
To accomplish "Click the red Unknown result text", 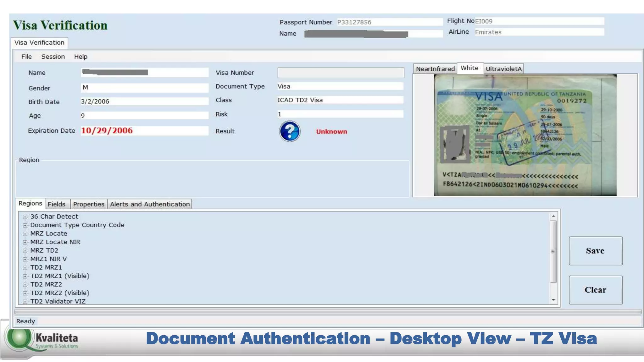I will click(331, 132).
